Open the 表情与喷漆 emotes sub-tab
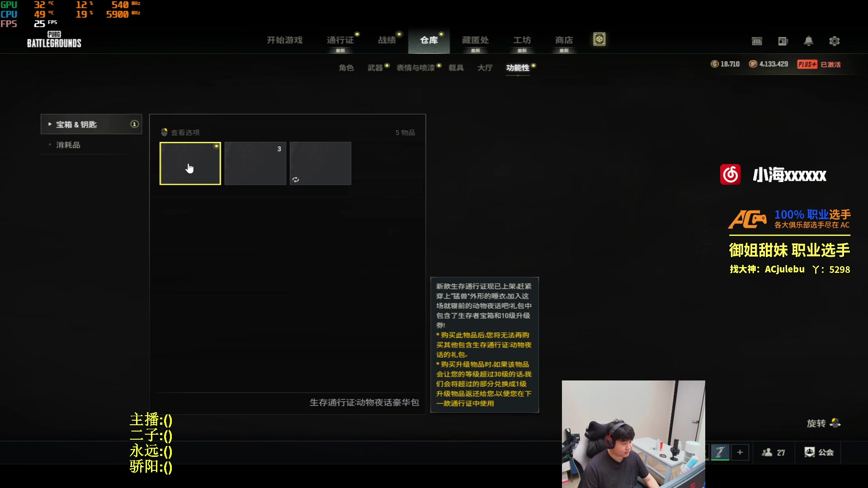The width and height of the screenshot is (868, 488). [415, 68]
